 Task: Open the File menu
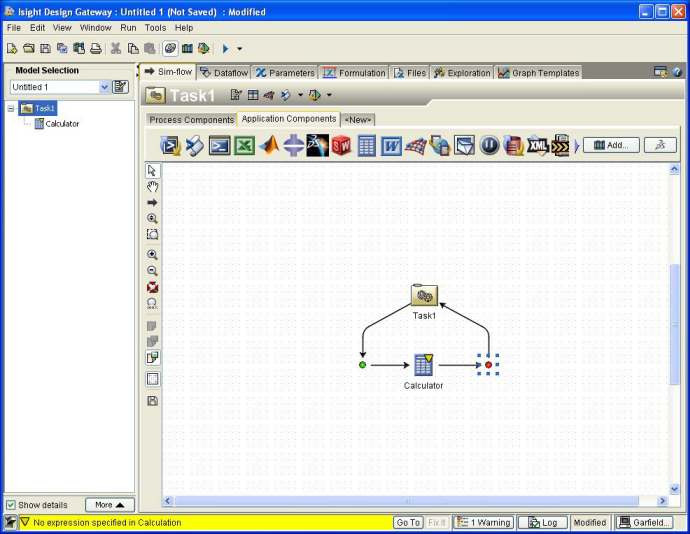click(x=14, y=28)
